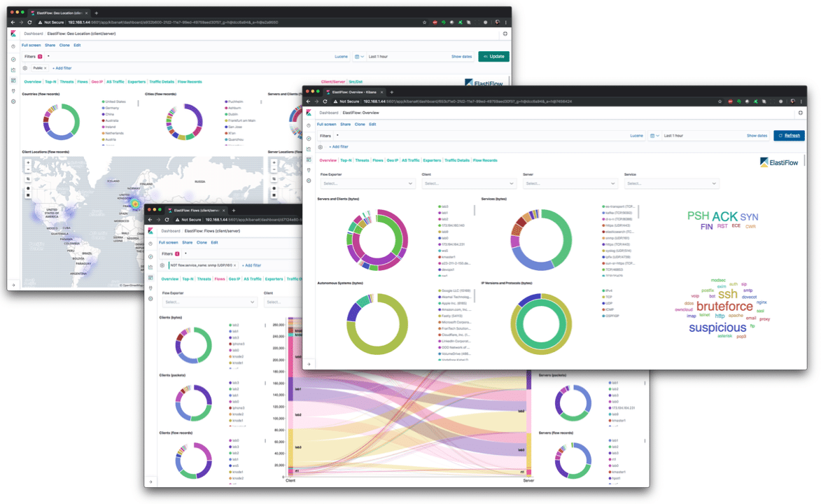Click the Kibana logo in the Geo Location window
821x504 pixels.
point(13,34)
